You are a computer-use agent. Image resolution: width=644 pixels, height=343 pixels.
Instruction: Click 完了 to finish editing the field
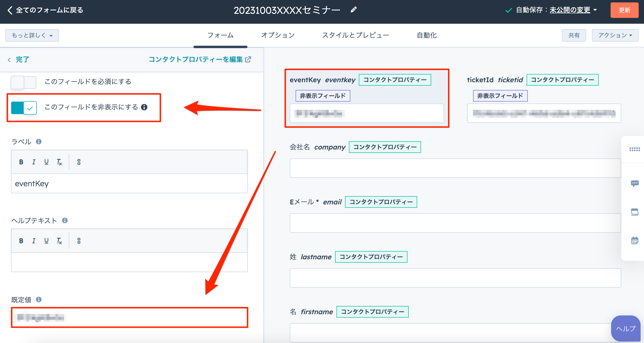22,60
